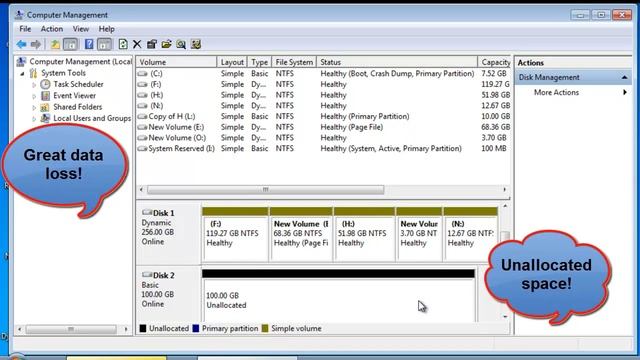Image resolution: width=640 pixels, height=360 pixels.
Task: Select the (H:) volume row in list
Action: click(x=324, y=95)
